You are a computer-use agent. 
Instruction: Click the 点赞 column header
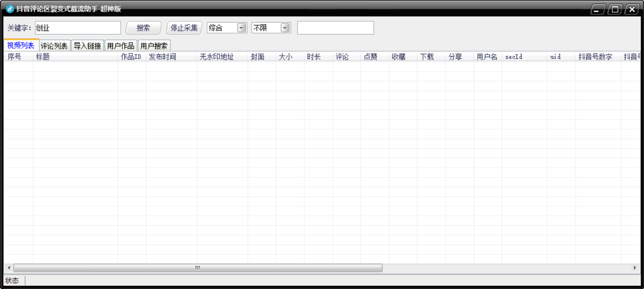pos(375,57)
